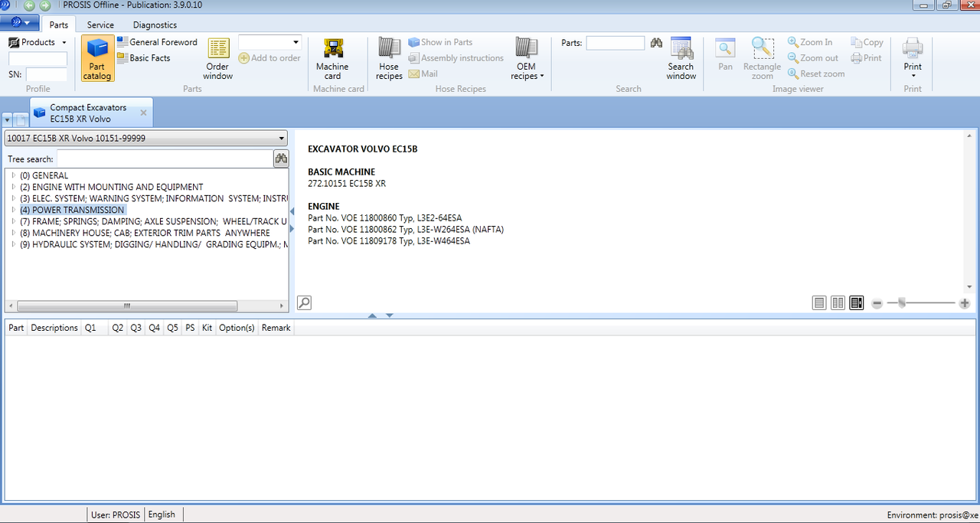Select the layout view with side panel
Screen dimensions: 980x523
(x=857, y=302)
